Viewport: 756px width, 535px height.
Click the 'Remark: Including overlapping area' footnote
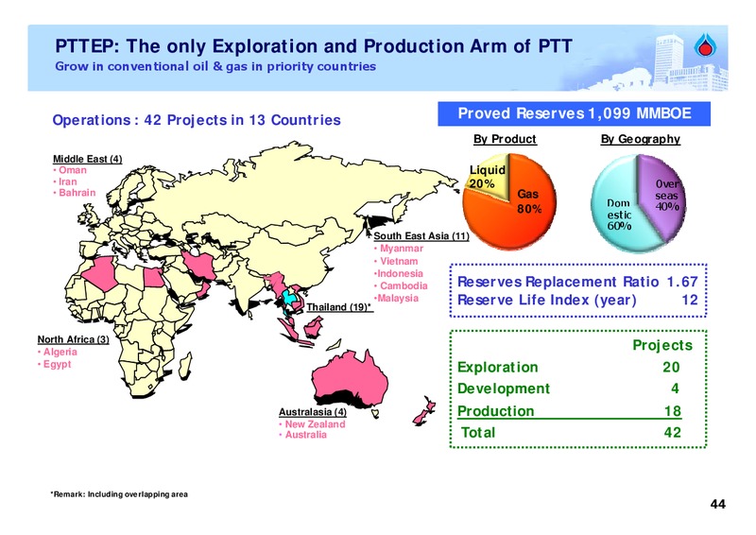(x=119, y=494)
